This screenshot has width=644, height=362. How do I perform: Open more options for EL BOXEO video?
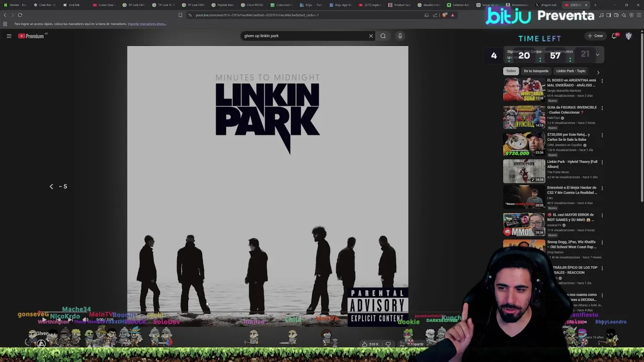(602, 80)
